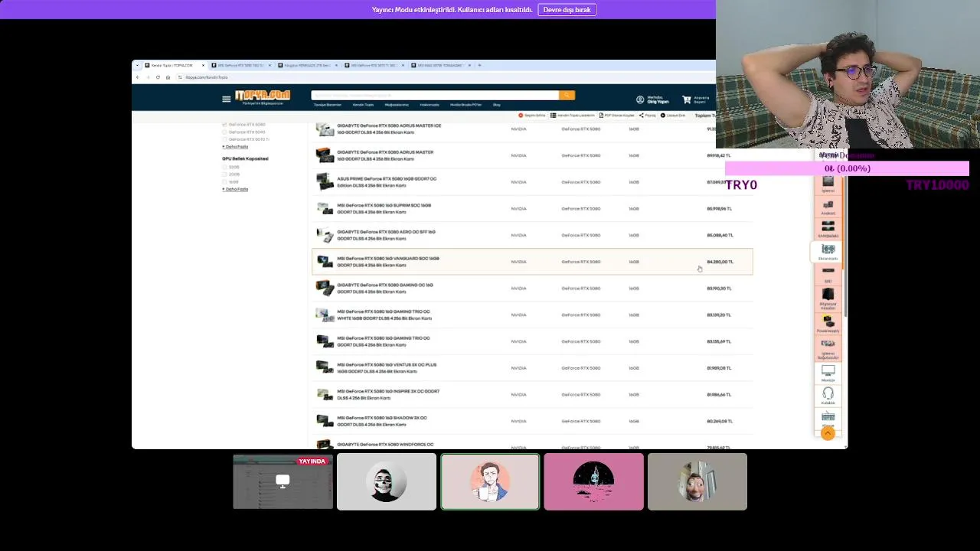Close the Kendin Topla browser tab
This screenshot has height=551, width=980.
point(203,65)
